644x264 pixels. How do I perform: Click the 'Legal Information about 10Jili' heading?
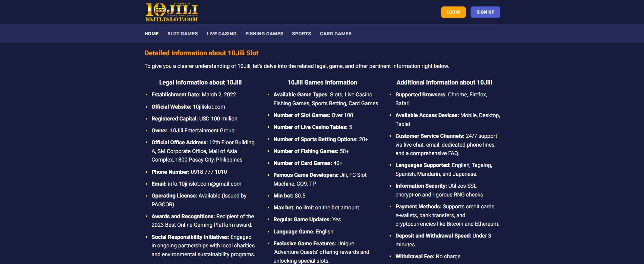[200, 82]
